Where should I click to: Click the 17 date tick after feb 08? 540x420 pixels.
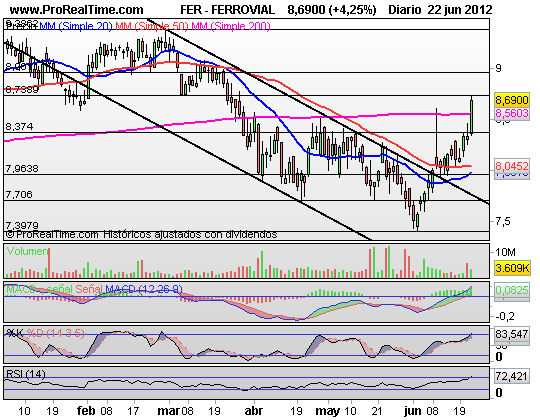[x=133, y=411]
